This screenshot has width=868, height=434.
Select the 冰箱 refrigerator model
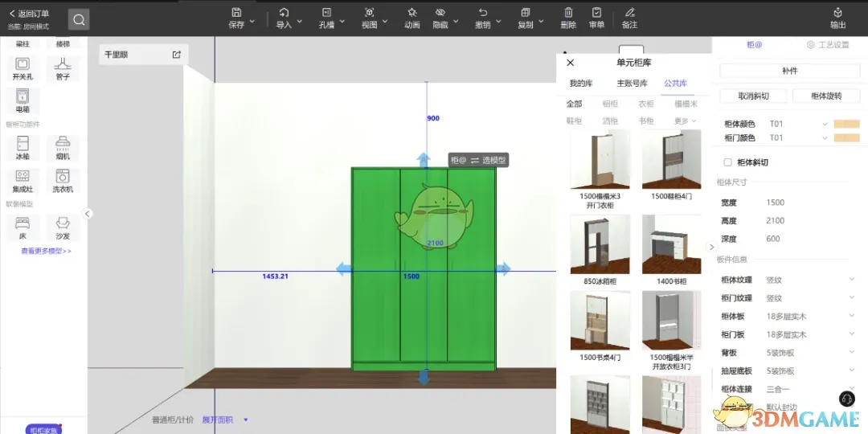click(23, 149)
